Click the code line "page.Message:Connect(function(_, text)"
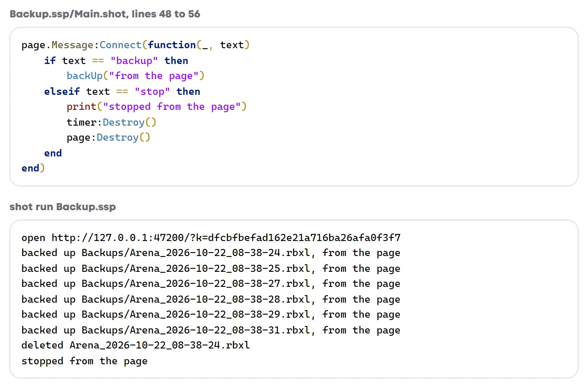The image size is (588, 388). click(136, 45)
